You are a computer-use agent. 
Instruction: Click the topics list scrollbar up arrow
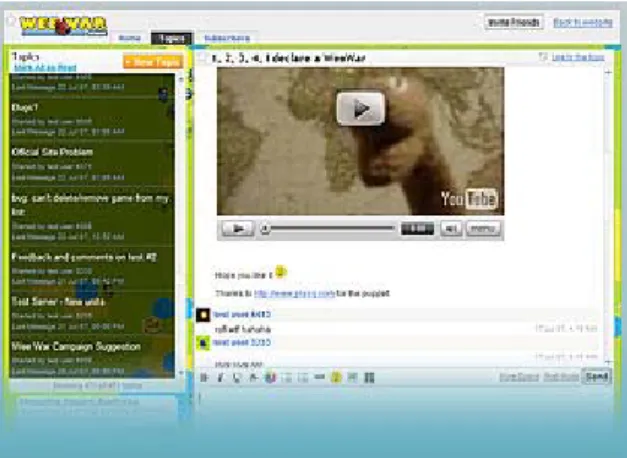[181, 79]
